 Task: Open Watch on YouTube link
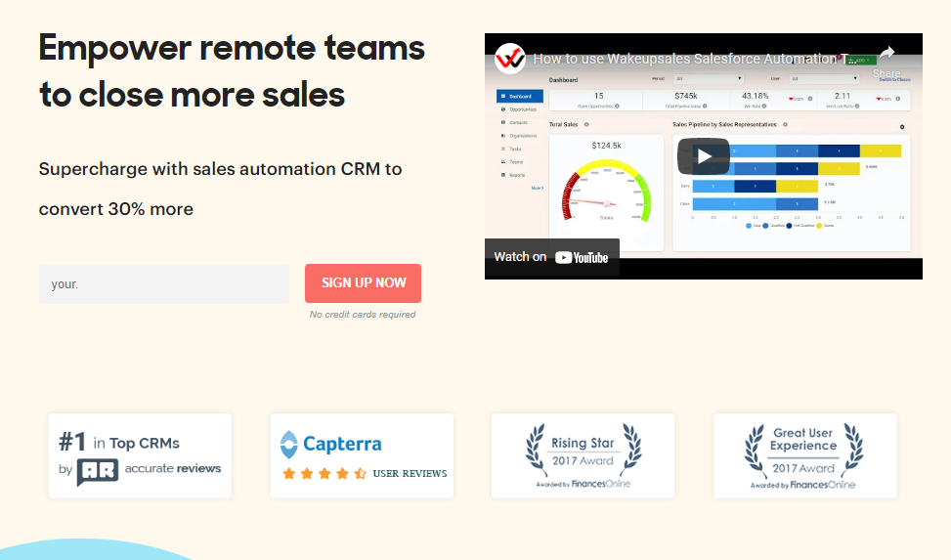pyautogui.click(x=551, y=257)
